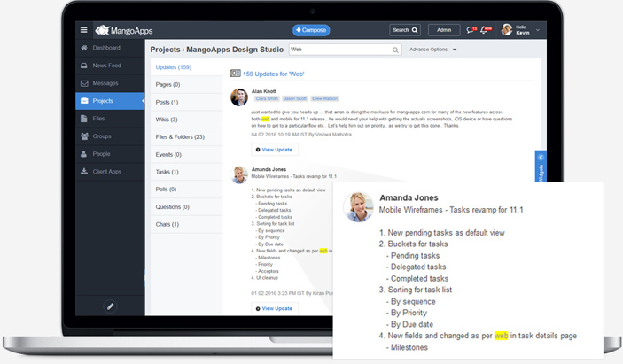Viewport: 623px width, 364px height.
Task: Click the magnifier icon in project search
Action: tap(395, 50)
